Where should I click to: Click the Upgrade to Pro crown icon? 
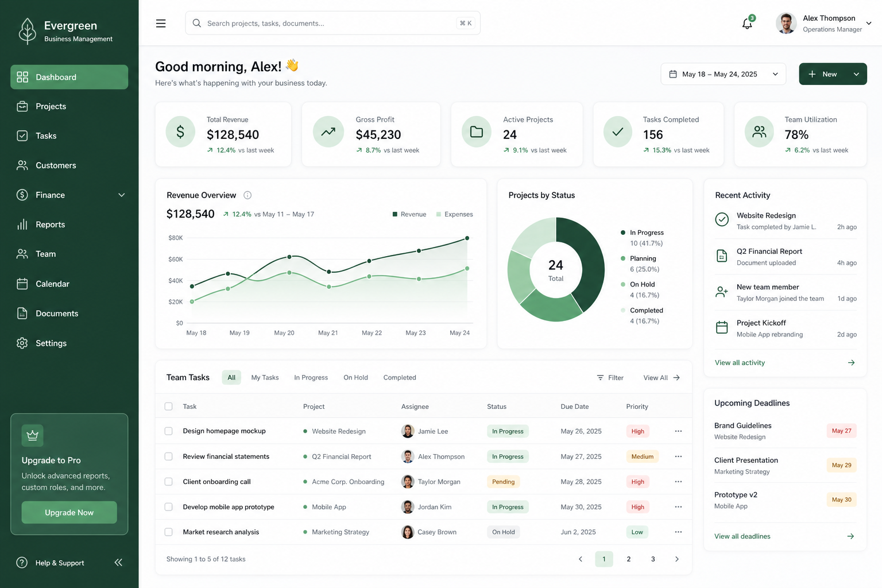point(33,435)
